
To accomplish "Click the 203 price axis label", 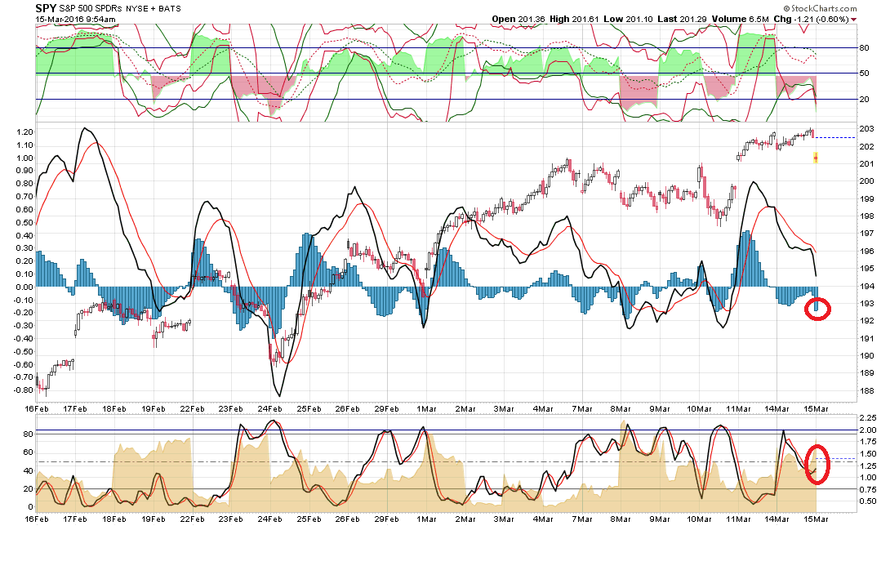I will (x=866, y=129).
